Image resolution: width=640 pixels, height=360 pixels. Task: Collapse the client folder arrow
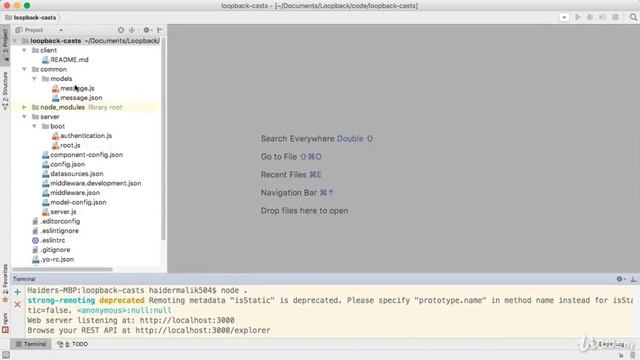pos(24,50)
